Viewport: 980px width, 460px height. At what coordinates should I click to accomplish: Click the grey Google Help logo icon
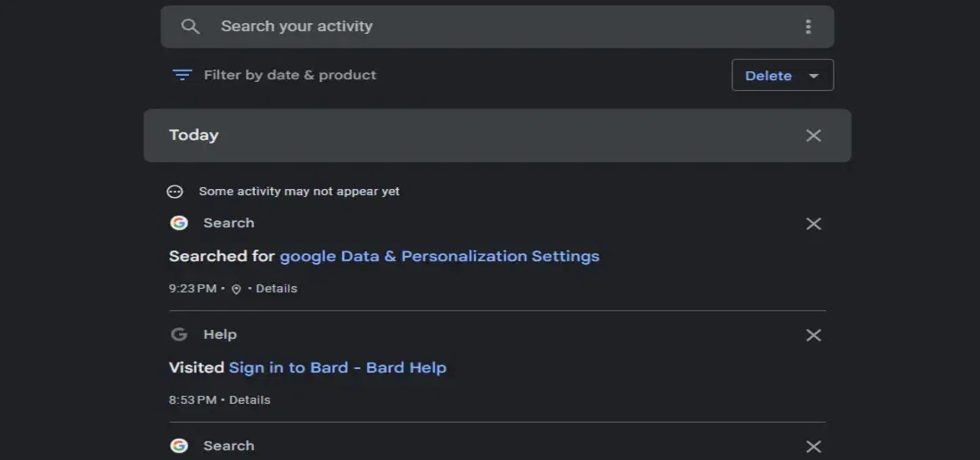coord(179,334)
